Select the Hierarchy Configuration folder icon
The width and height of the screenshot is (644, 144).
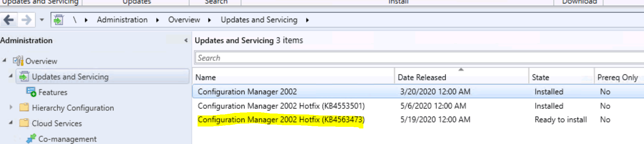24,107
